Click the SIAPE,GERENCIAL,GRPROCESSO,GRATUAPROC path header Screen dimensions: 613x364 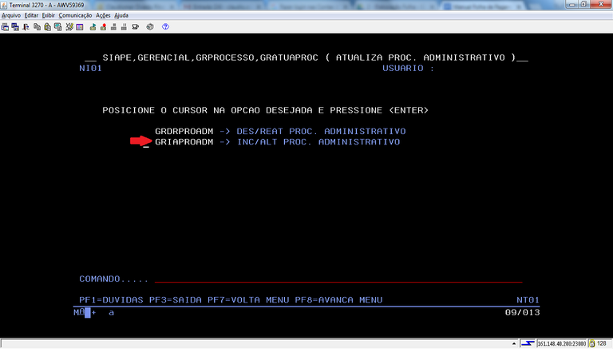coord(211,57)
